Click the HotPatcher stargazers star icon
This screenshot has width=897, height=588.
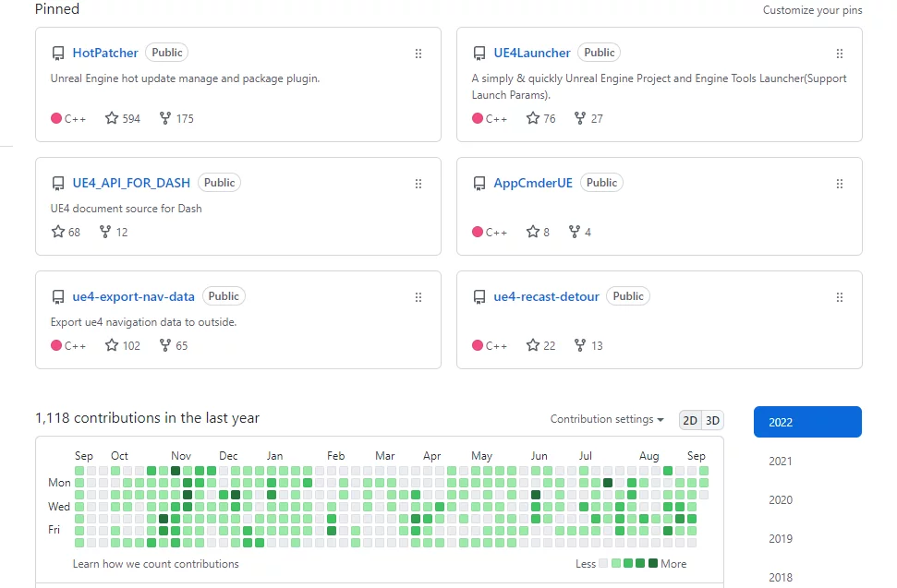tap(112, 118)
